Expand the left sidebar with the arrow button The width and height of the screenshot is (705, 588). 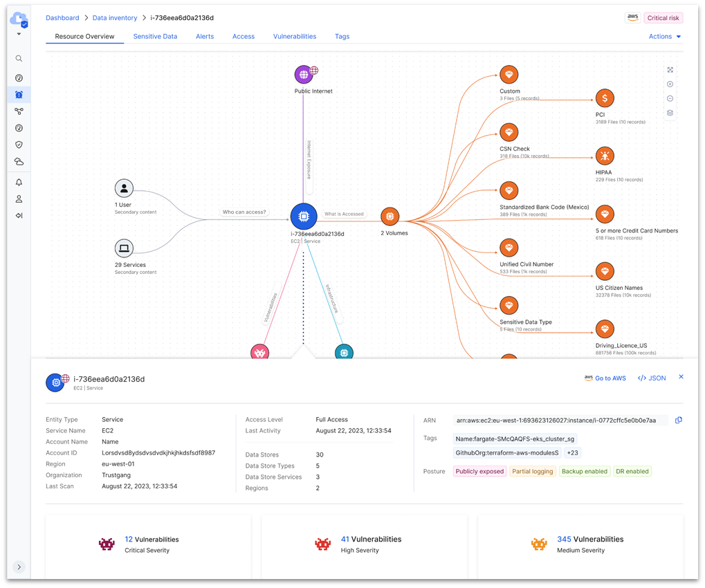pyautogui.click(x=19, y=567)
